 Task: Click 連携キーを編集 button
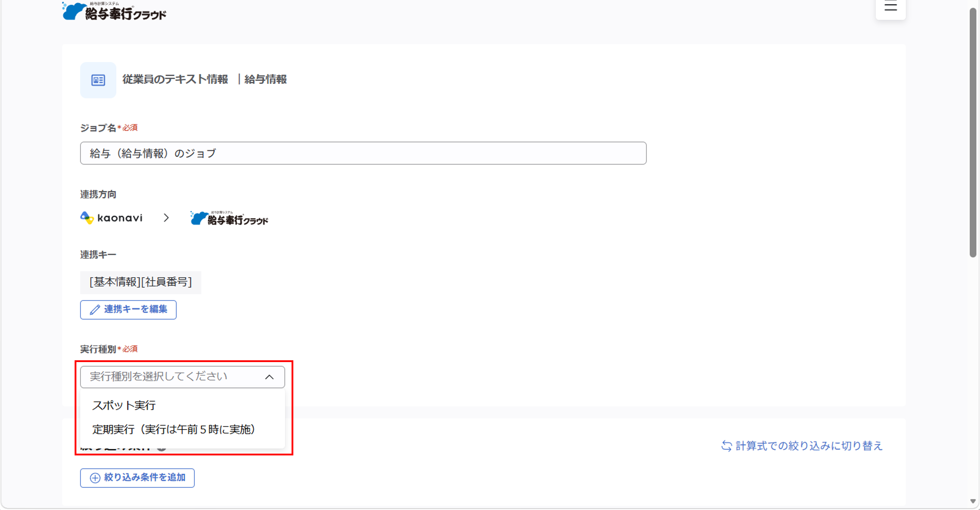coord(128,309)
